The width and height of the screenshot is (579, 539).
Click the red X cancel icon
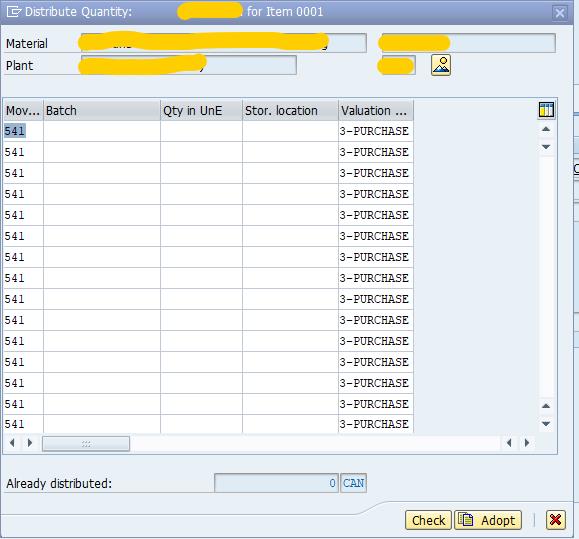click(555, 520)
